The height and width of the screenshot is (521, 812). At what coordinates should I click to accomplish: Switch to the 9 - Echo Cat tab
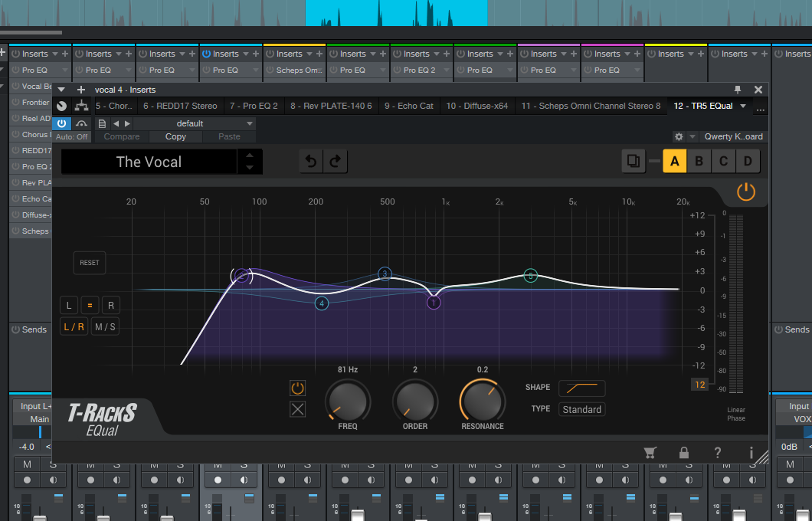[x=408, y=106]
